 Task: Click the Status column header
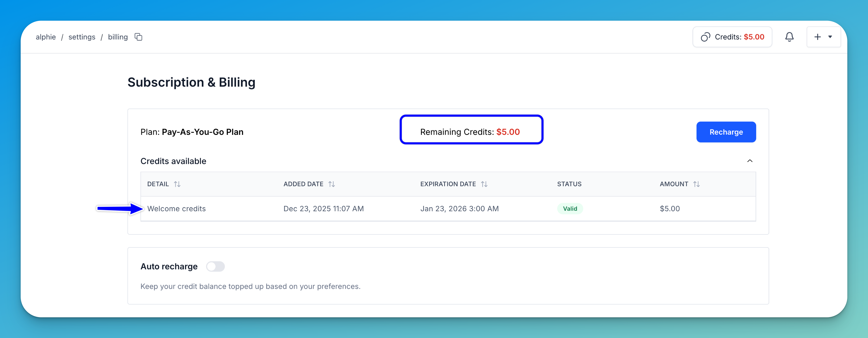pyautogui.click(x=569, y=184)
